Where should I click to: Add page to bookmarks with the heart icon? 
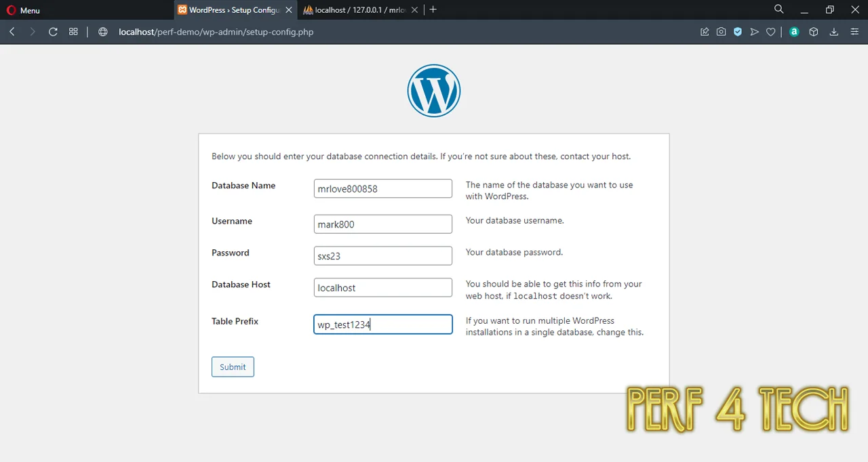tap(771, 32)
